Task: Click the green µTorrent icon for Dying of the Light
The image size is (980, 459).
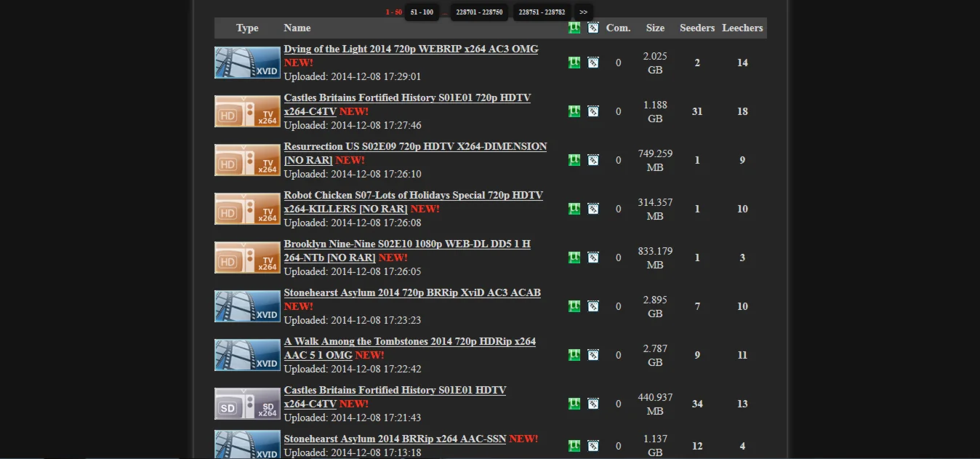Action: [574, 63]
